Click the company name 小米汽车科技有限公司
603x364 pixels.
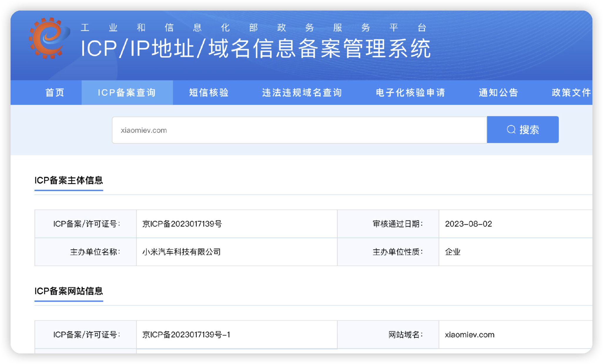[181, 252]
